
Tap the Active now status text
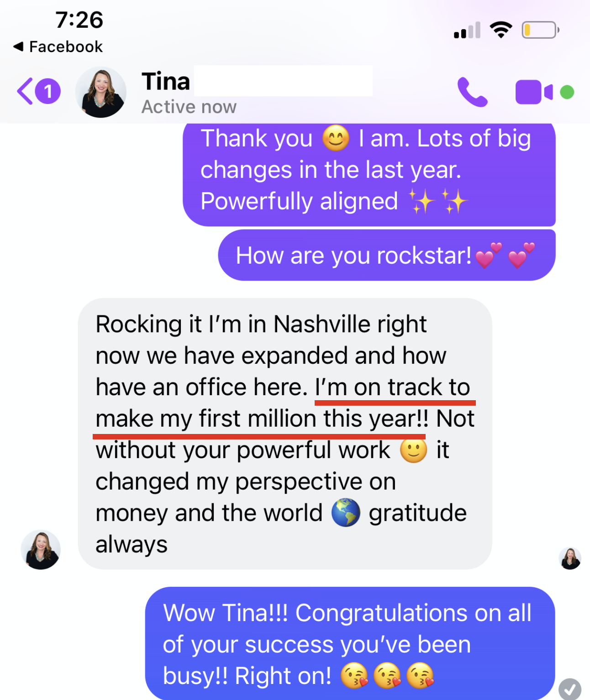[189, 107]
